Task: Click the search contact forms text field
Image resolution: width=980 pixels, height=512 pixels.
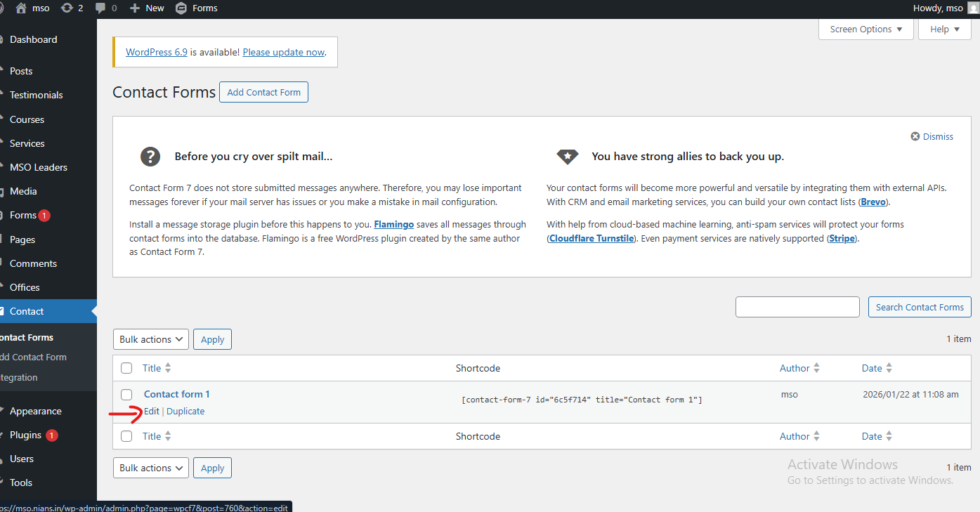Action: [797, 307]
